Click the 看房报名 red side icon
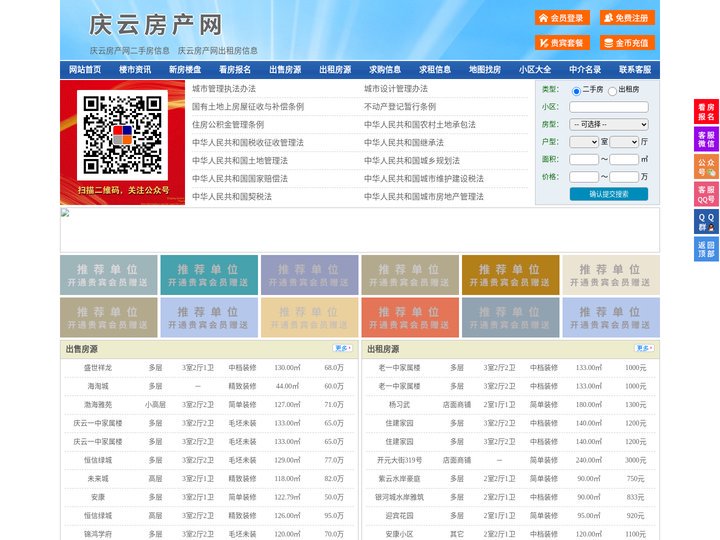The height and width of the screenshot is (540, 720). pos(706,112)
